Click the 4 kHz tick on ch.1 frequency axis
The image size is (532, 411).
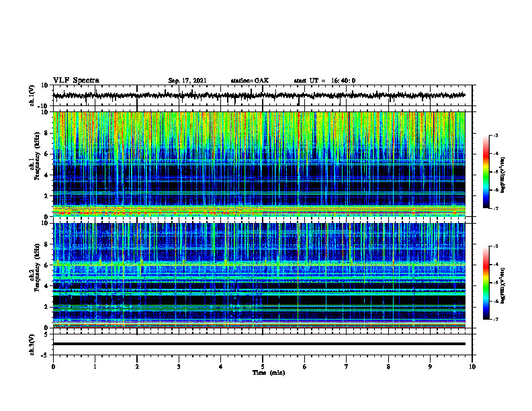(47, 175)
